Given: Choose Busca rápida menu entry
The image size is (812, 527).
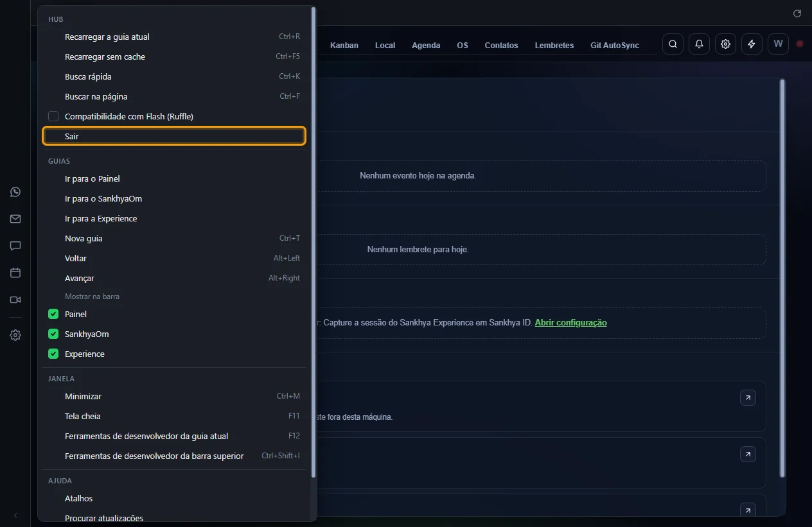Looking at the screenshot, I should pyautogui.click(x=174, y=76).
